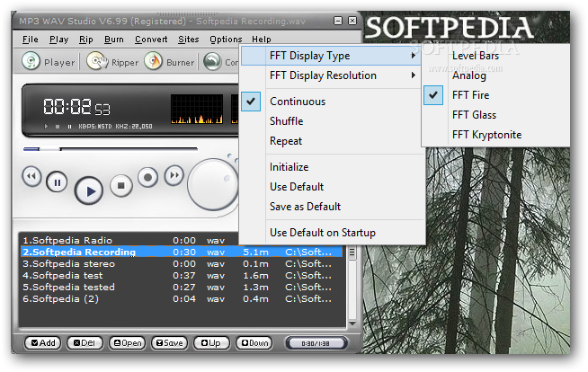Click the Open playlist button
The width and height of the screenshot is (588, 372).
(x=127, y=342)
